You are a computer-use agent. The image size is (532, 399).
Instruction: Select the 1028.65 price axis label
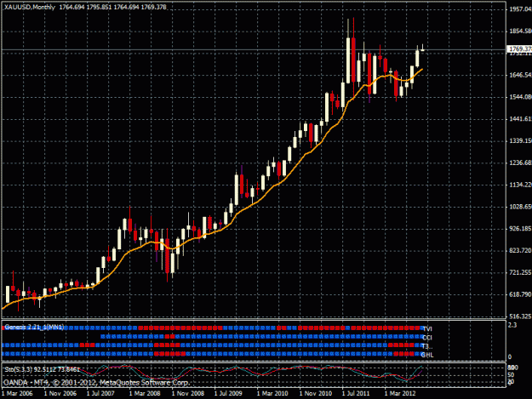(520, 207)
